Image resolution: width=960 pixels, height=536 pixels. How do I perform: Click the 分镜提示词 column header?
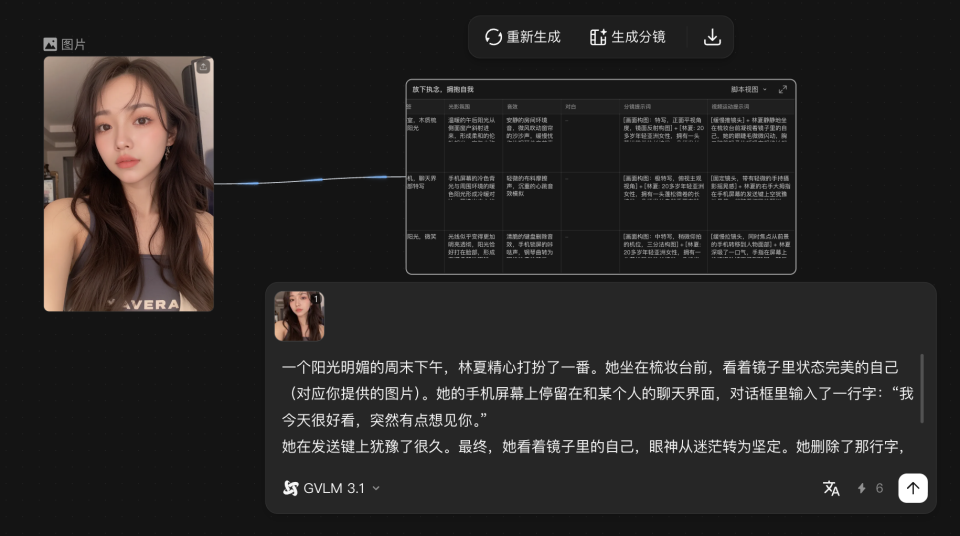click(x=637, y=107)
